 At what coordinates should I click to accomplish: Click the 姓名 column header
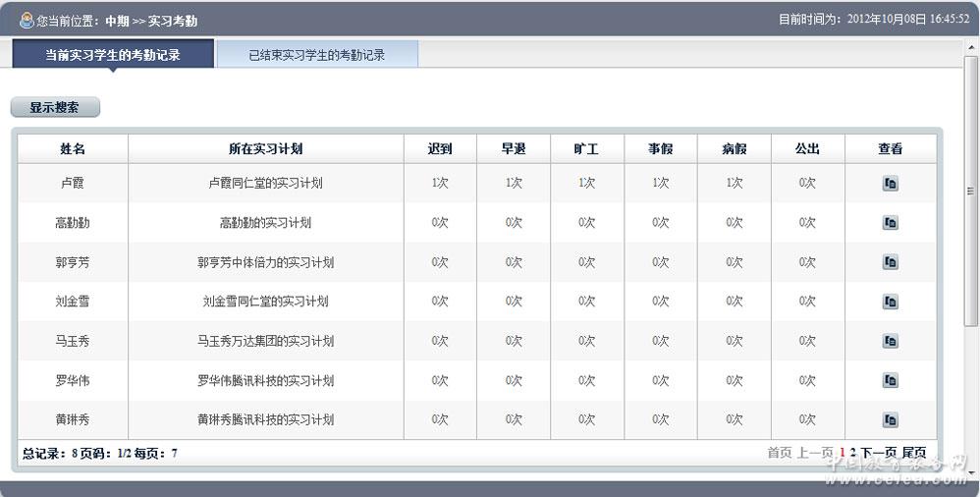pyautogui.click(x=73, y=149)
